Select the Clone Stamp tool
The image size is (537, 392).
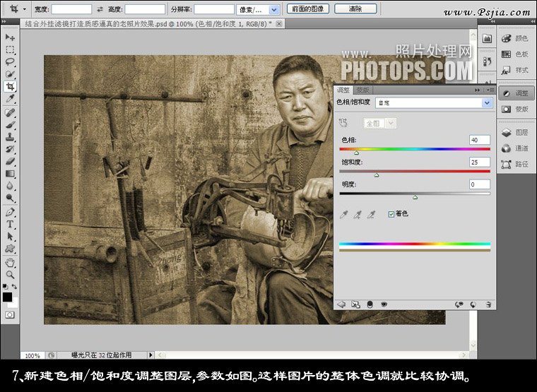(x=10, y=136)
